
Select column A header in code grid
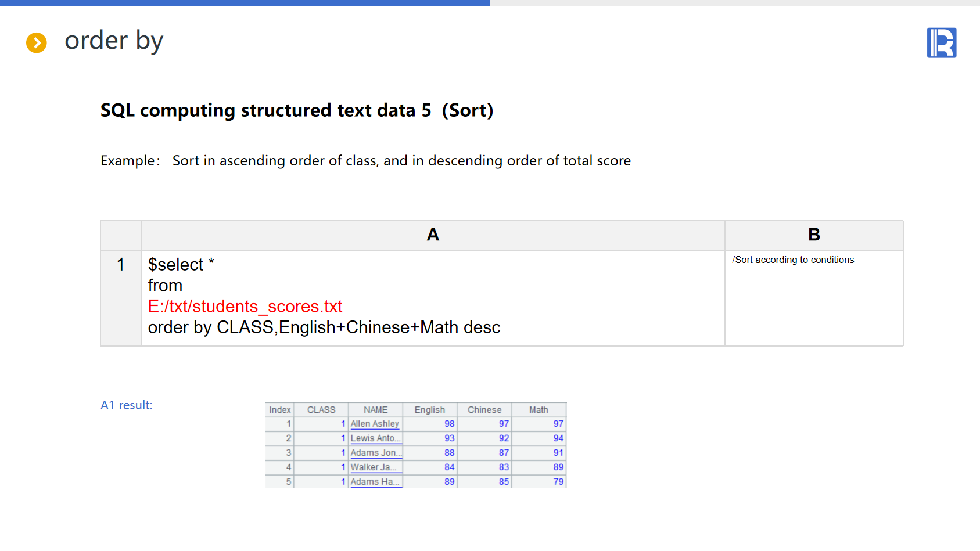(x=433, y=235)
